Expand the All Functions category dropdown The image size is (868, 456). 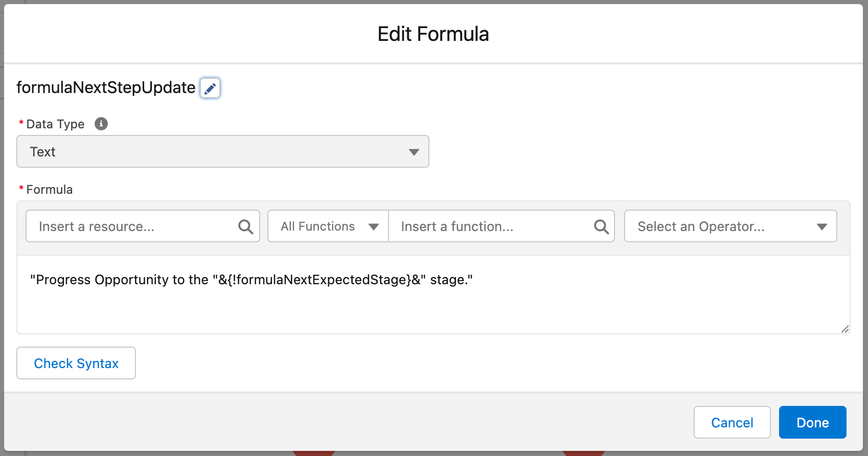point(328,226)
